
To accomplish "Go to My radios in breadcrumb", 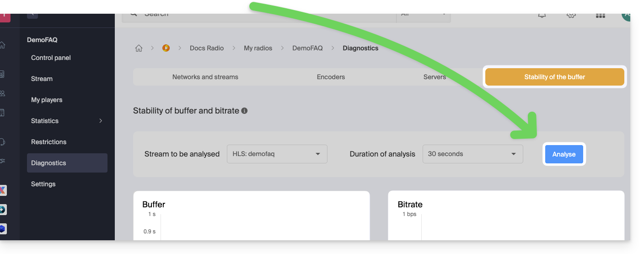I will click(258, 48).
